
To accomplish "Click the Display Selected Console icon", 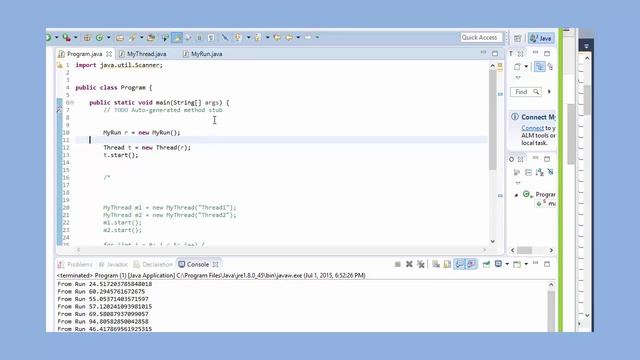I will pos(498,264).
